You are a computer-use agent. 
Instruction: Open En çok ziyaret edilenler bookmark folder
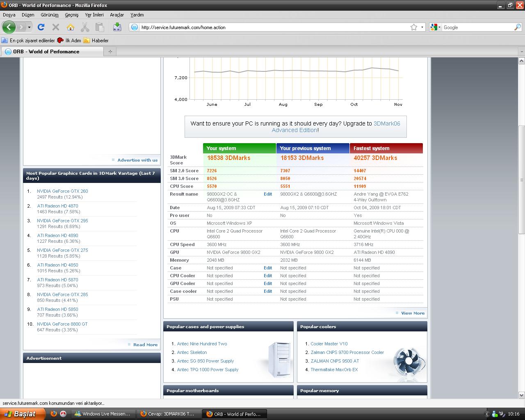28,41
